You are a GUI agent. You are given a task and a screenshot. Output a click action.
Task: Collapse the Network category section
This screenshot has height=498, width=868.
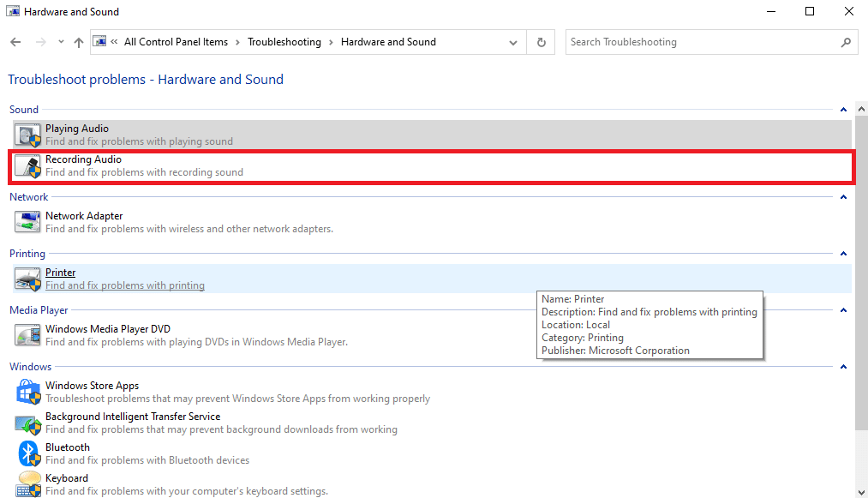coord(843,197)
